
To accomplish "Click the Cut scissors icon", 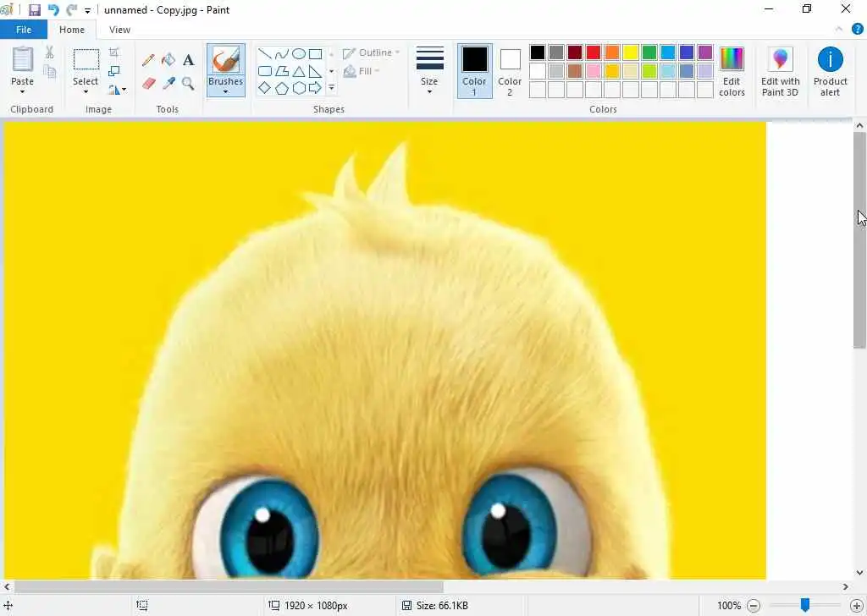I will coord(50,52).
